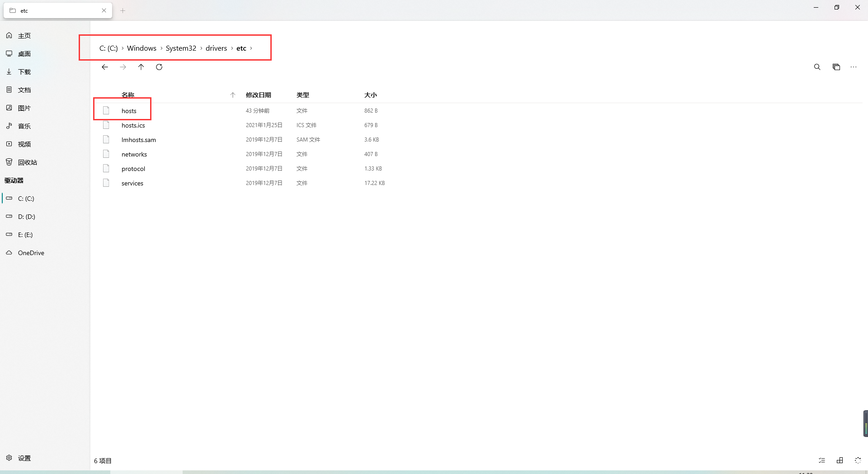868x474 pixels.
Task: Switch to details list view icon
Action: pyautogui.click(x=822, y=460)
